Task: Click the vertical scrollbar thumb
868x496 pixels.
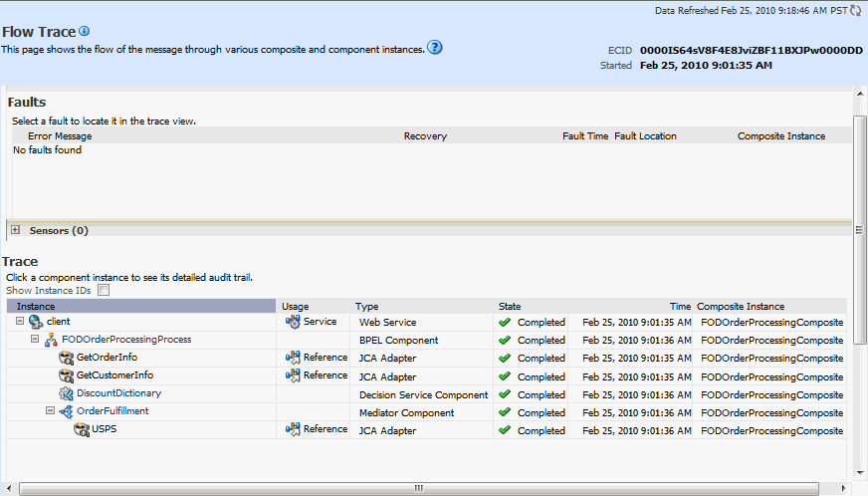Action: coord(860,230)
